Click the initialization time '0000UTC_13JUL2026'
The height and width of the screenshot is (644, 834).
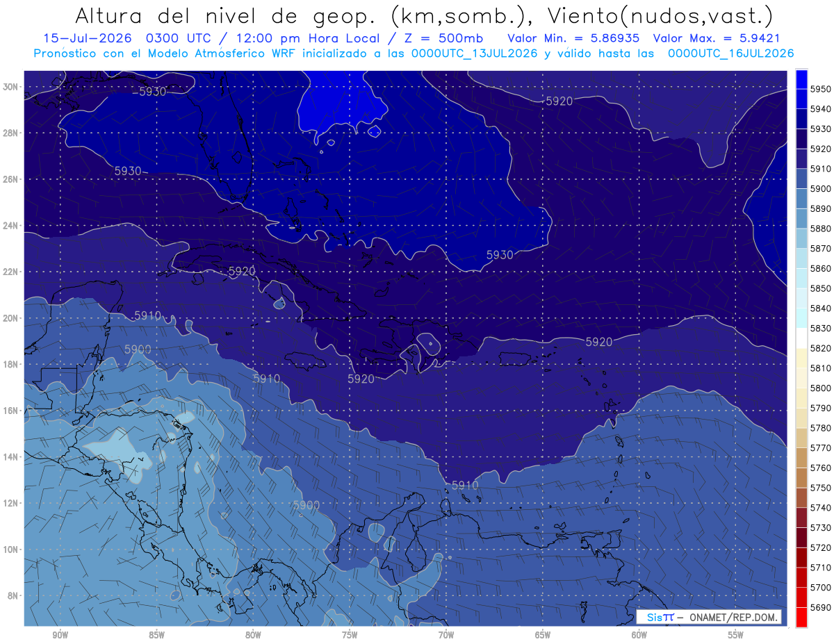[475, 53]
